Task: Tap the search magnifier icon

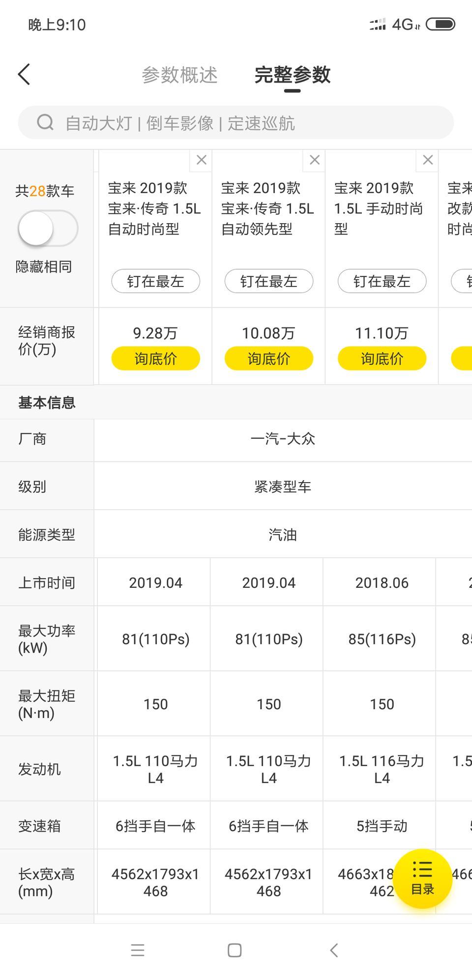Action: coord(45,122)
